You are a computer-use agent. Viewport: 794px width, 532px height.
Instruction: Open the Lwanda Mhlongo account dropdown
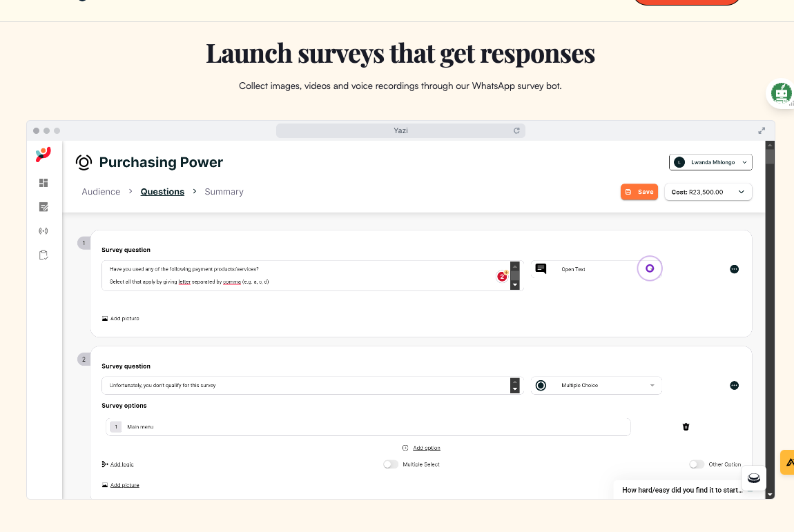[710, 162]
